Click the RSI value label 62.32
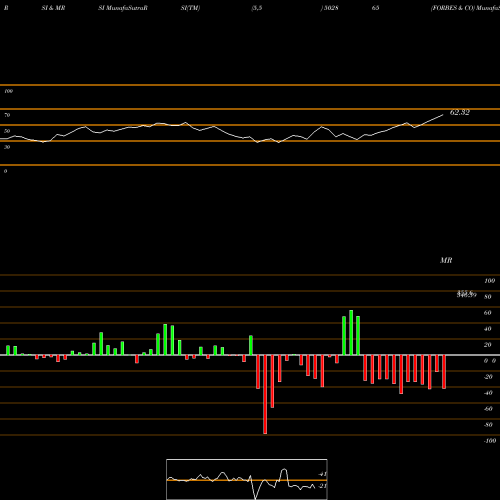The width and height of the screenshot is (500, 500). [460, 112]
